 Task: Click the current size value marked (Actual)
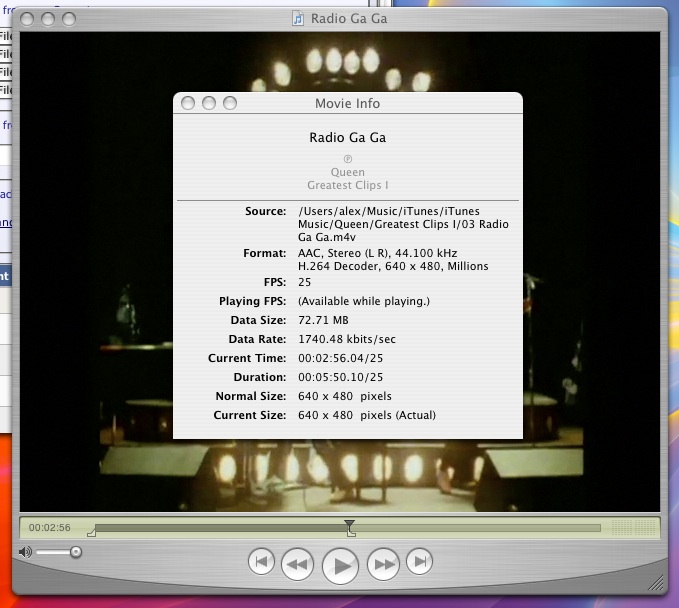(367, 415)
